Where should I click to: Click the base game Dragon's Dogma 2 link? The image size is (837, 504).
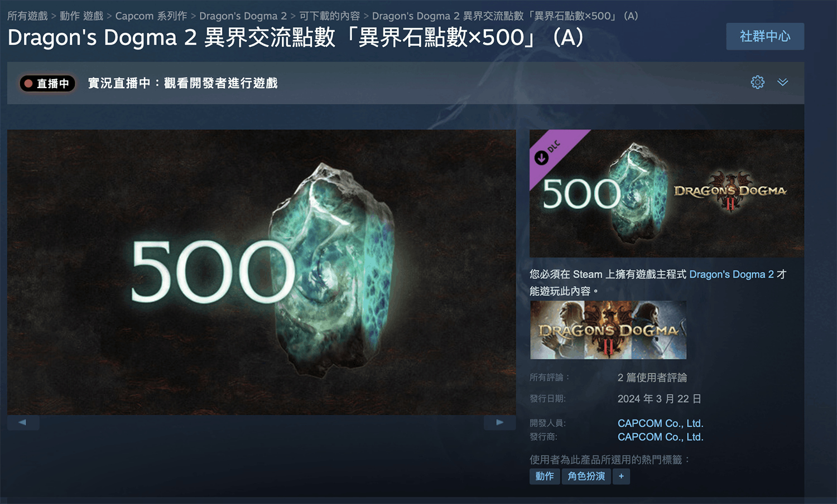click(x=732, y=274)
